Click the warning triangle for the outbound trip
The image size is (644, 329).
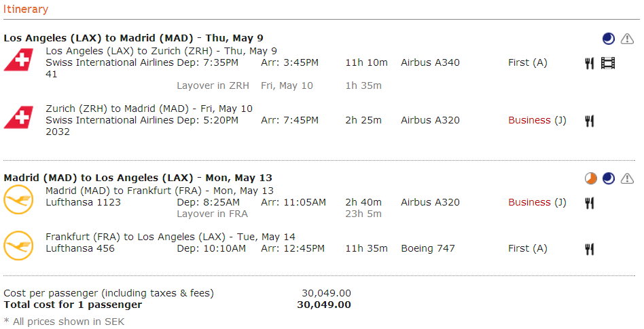(x=627, y=39)
